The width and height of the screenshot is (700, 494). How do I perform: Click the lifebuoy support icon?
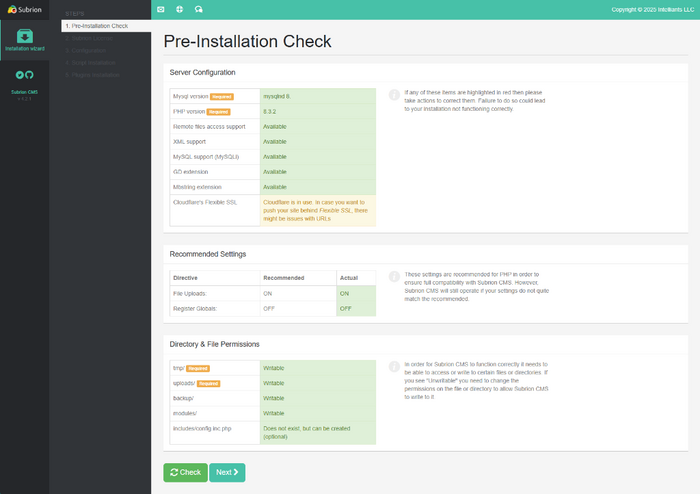(179, 9)
